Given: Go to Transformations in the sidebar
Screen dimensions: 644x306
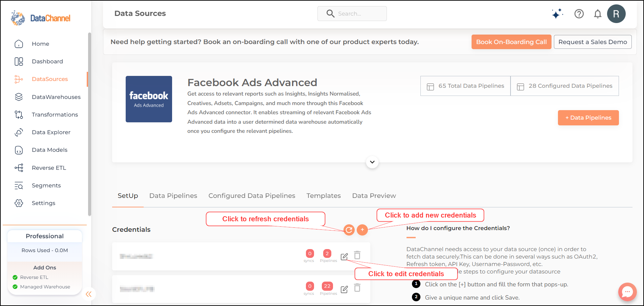Looking at the screenshot, I should point(55,115).
